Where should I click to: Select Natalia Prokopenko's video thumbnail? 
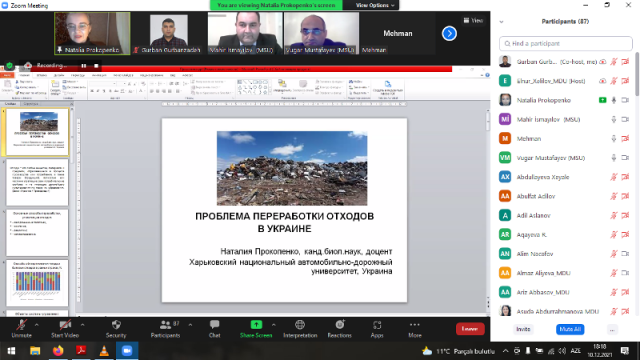(x=92, y=33)
